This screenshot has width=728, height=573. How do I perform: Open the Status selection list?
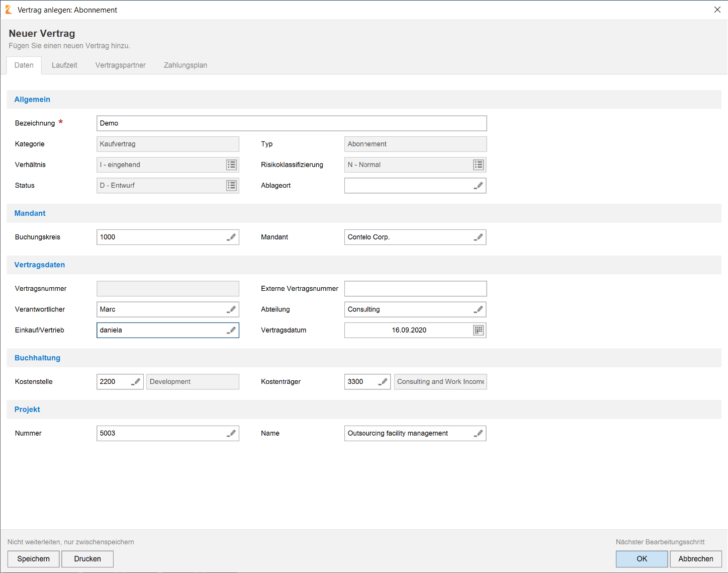231,186
